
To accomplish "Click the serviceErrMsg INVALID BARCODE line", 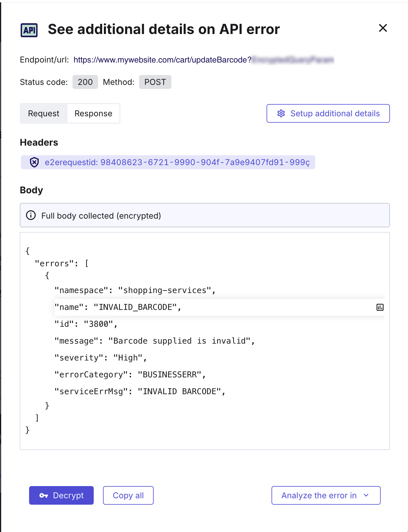I will pyautogui.click(x=140, y=391).
